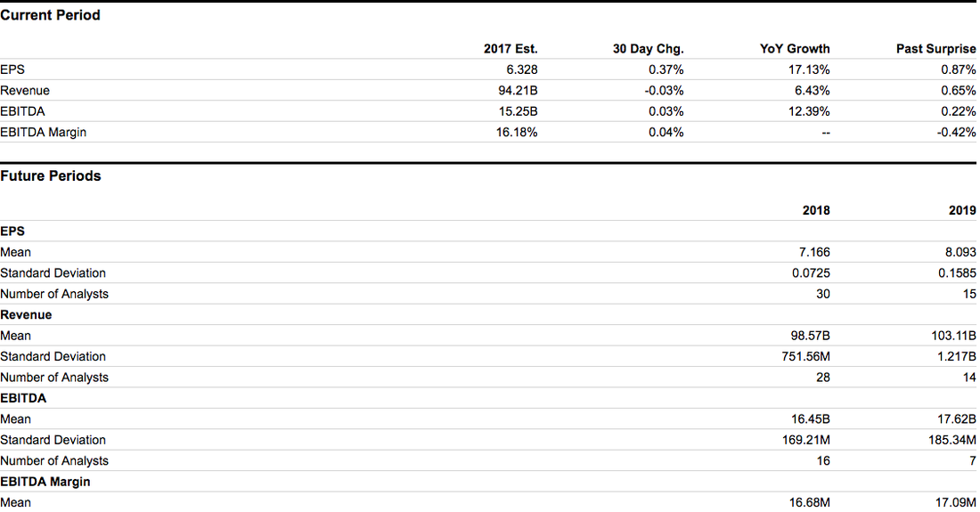The height and width of the screenshot is (512, 980).
Task: Select the 2019 EBITDA mean value 17.62B
Action: 958,419
